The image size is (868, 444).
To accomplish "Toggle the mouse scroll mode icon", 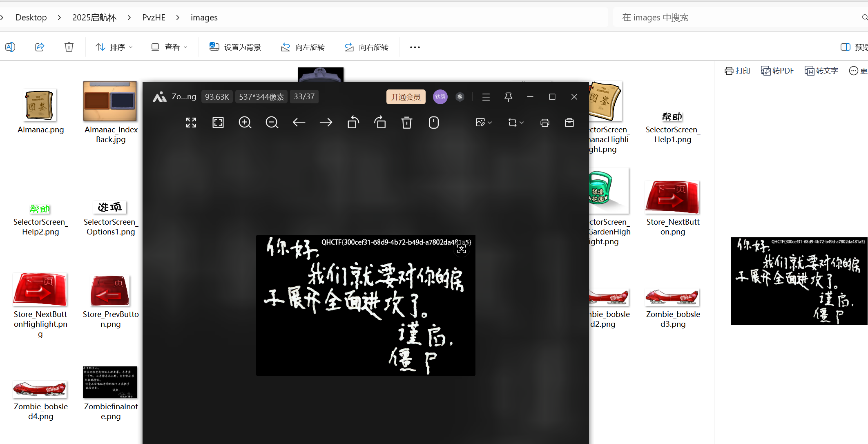I will pyautogui.click(x=434, y=123).
